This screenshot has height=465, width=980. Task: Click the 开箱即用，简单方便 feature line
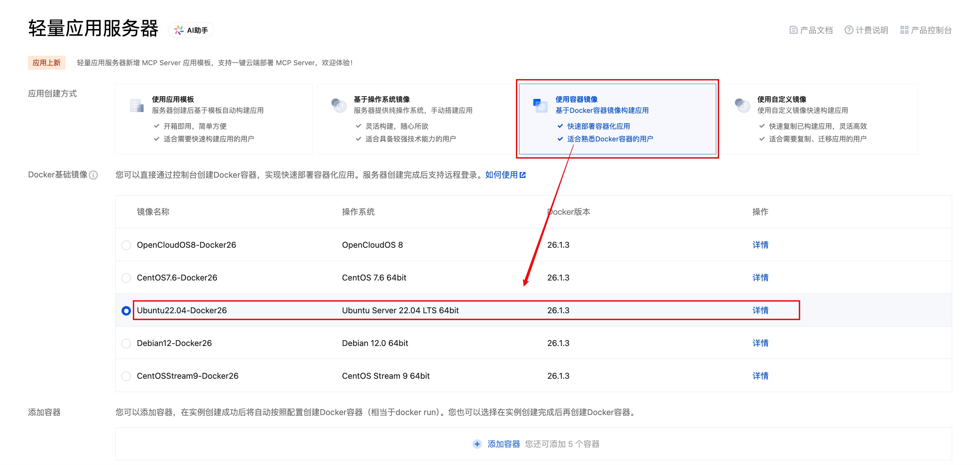coord(195,126)
